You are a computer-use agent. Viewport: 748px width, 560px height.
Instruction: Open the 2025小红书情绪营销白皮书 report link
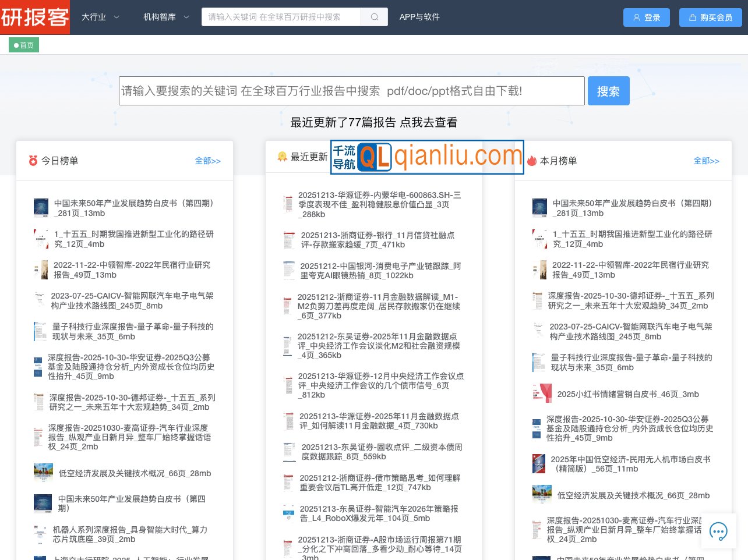627,394
